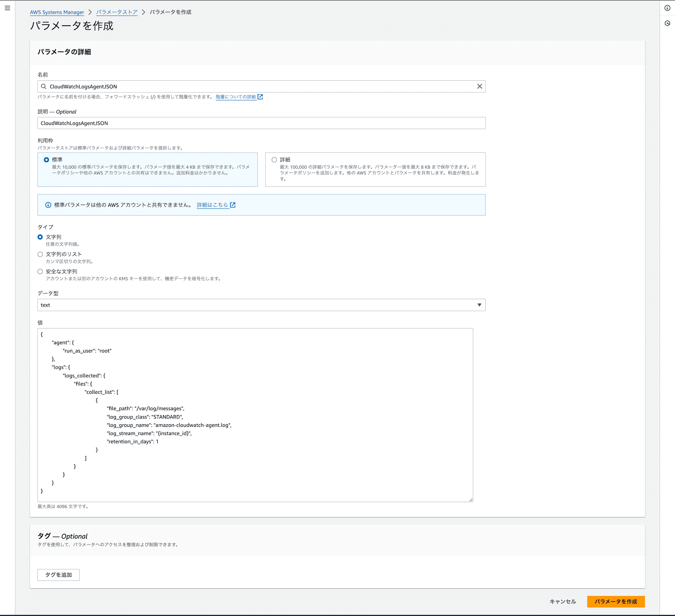Viewport: 675px width, 616px height.
Task: Click the orange パラメータを作成 button
Action: tap(616, 601)
